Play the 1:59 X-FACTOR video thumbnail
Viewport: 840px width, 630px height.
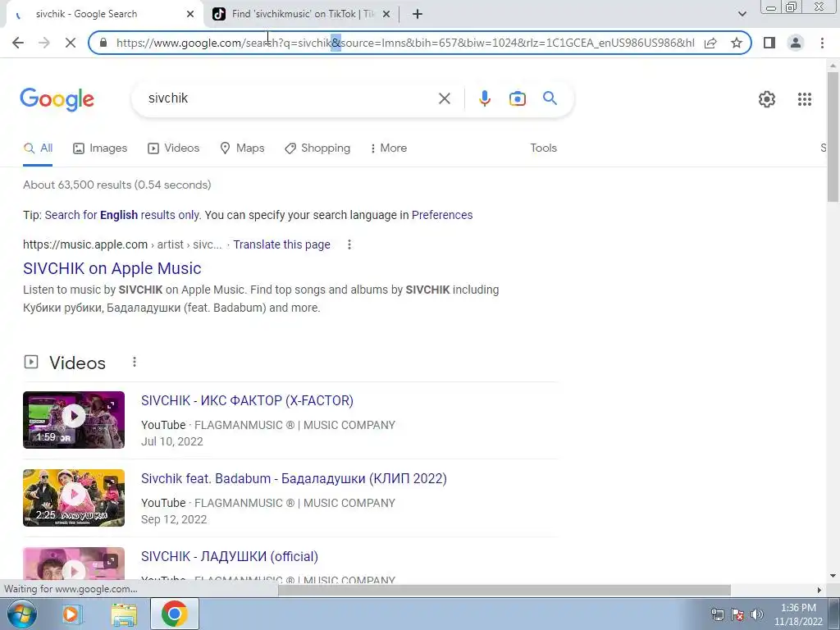pos(74,420)
